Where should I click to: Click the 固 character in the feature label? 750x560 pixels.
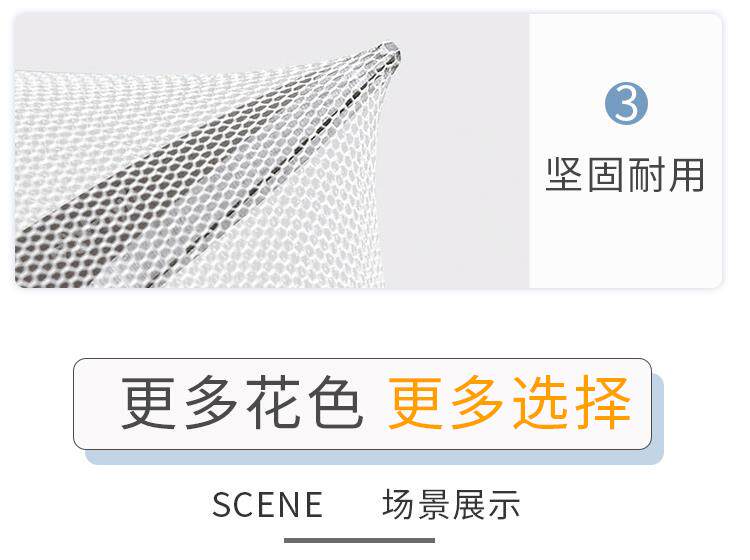pos(605,175)
